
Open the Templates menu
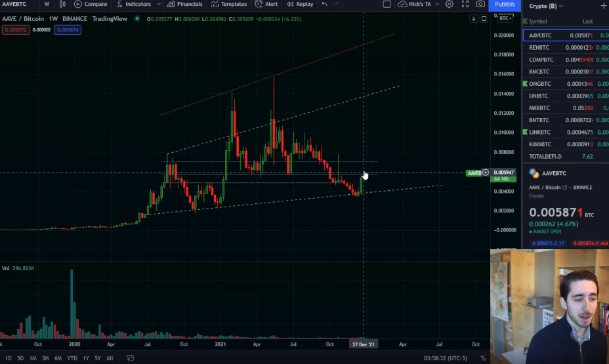(229, 5)
